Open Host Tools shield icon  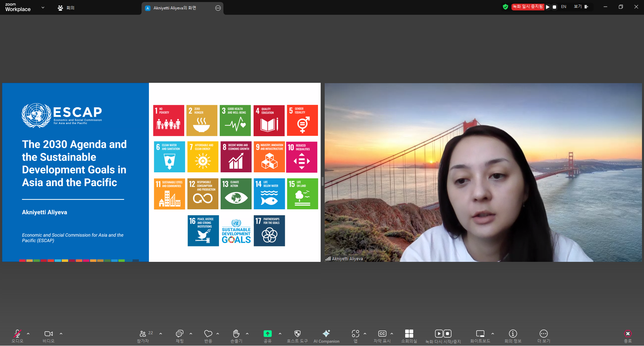pyautogui.click(x=297, y=334)
